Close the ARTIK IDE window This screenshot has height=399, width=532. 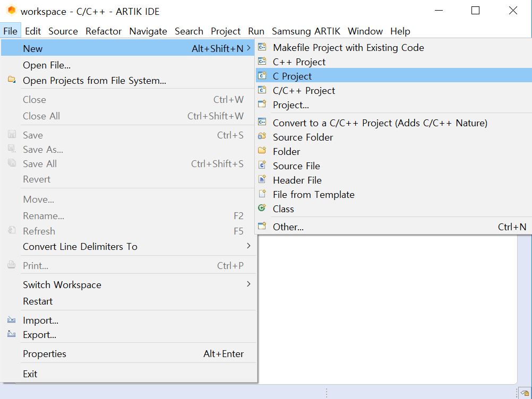pos(513,11)
